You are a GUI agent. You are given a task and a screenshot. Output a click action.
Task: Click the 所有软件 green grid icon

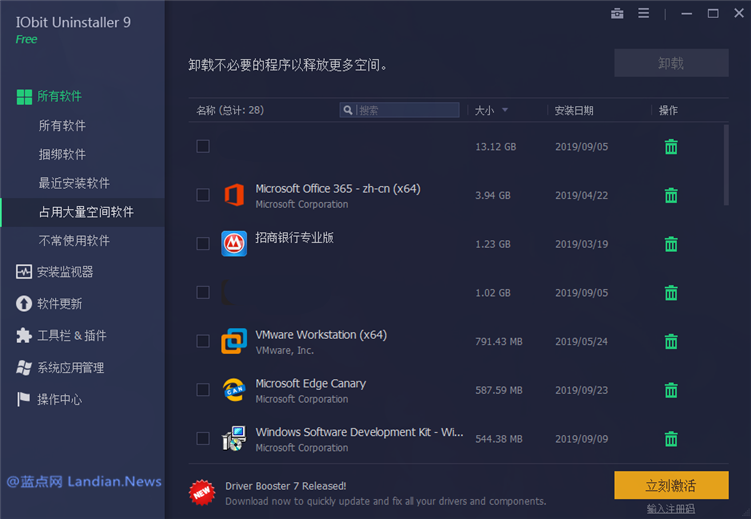(24, 97)
